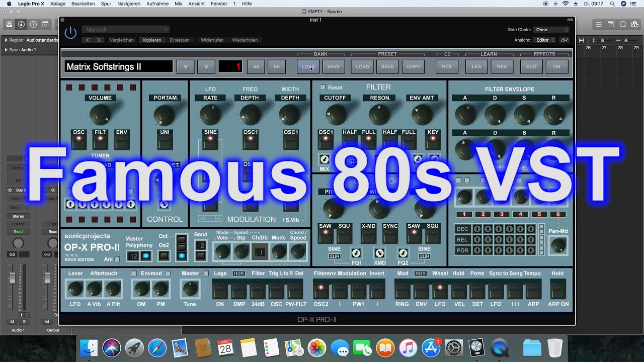Toggle the Ani checkbox
Screen dimensions: 644x362
click(117, 259)
